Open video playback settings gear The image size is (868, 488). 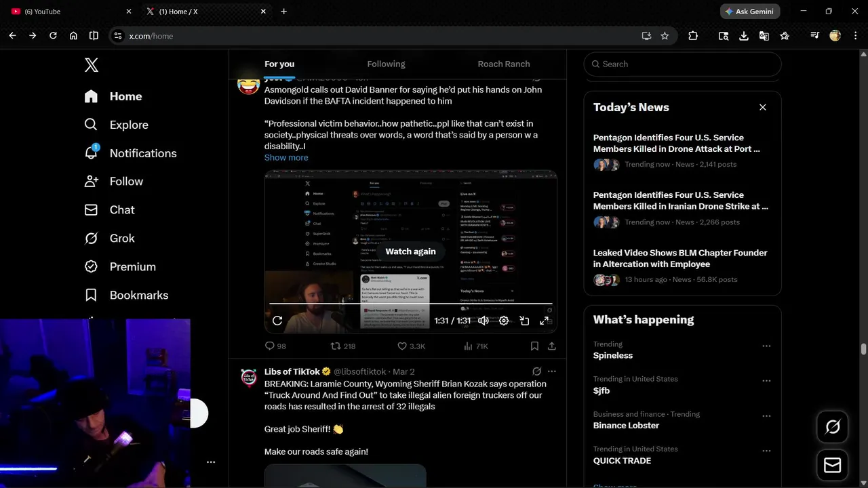click(504, 321)
